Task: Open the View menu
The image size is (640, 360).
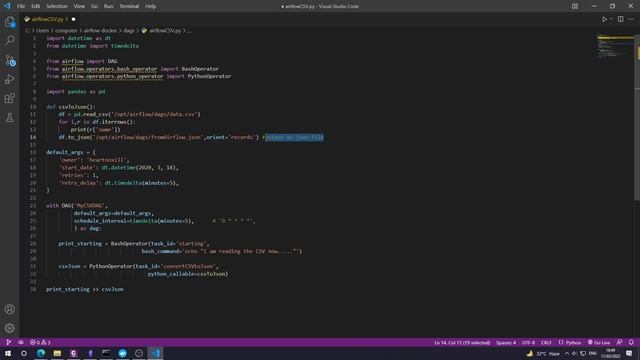Action: (79, 6)
